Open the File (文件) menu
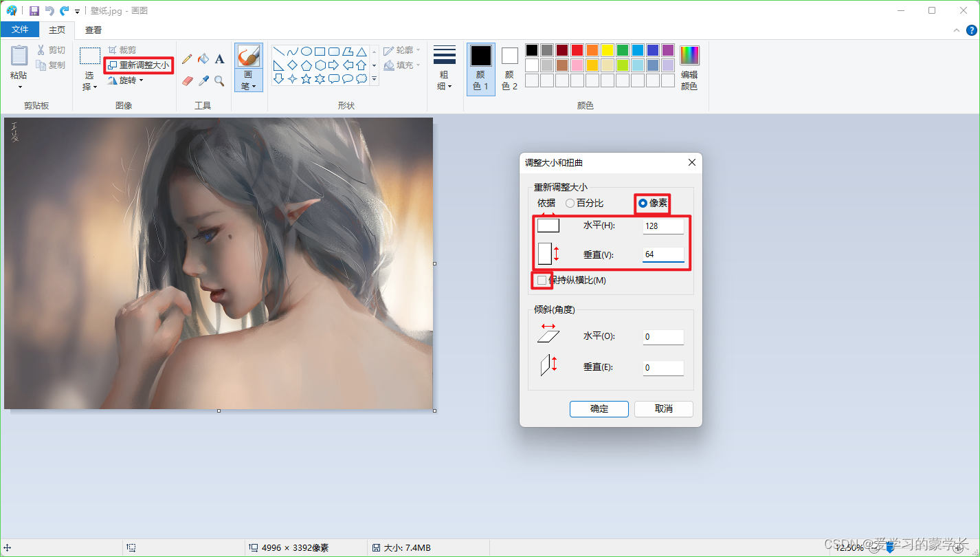Image resolution: width=980 pixels, height=557 pixels. (x=20, y=30)
